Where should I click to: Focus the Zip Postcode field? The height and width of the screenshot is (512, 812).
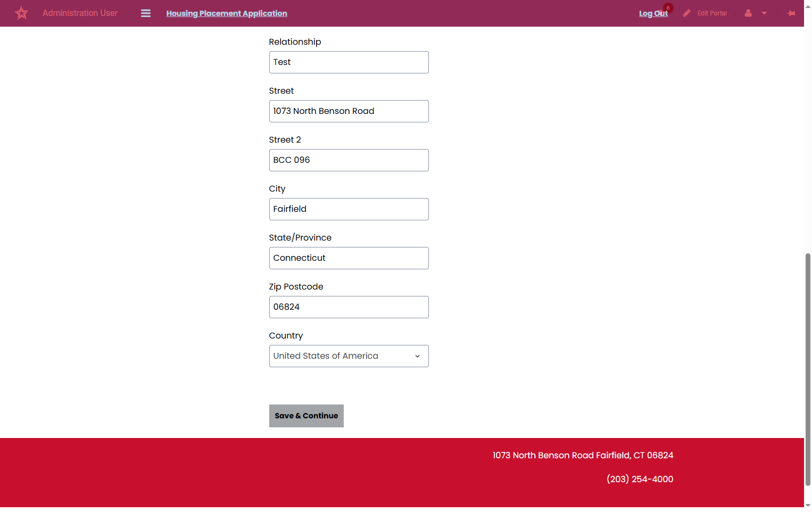pos(349,307)
